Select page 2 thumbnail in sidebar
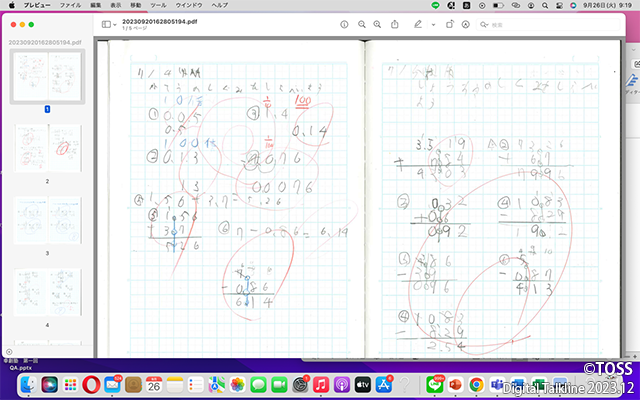This screenshot has height=400, width=640. click(47, 148)
